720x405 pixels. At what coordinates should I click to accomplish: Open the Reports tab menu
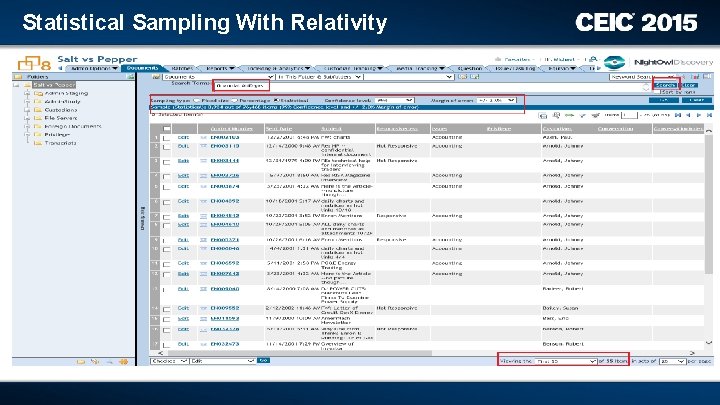click(220, 68)
